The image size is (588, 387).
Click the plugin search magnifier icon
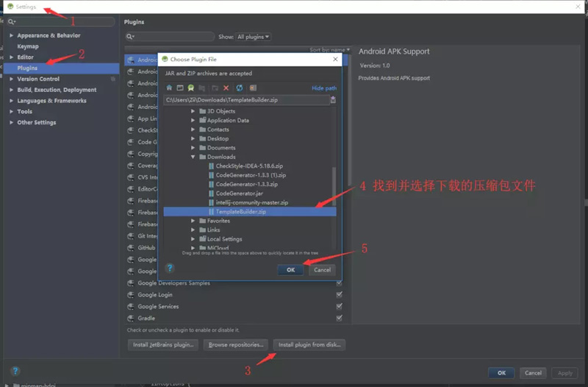[x=130, y=37]
